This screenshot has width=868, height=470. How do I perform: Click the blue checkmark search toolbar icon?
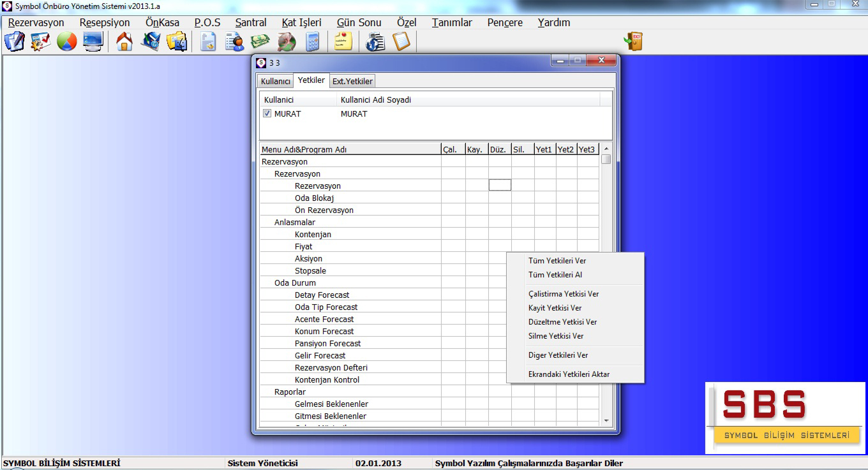coord(151,41)
